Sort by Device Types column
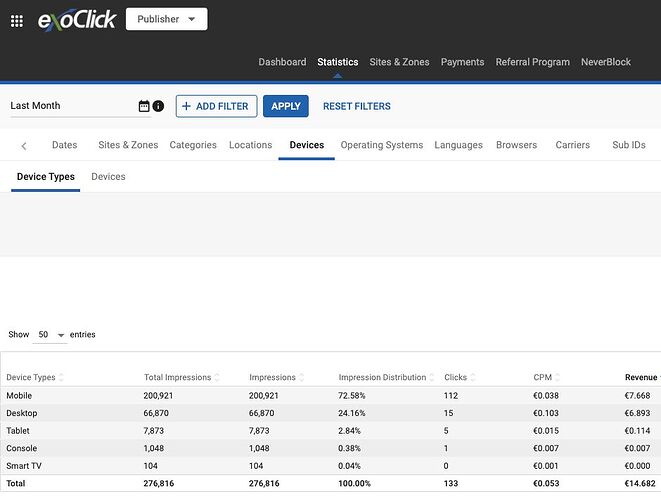 coord(35,377)
